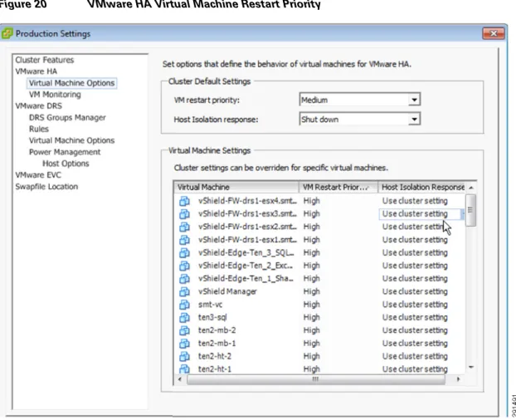This screenshot has height=420, width=516.
Task: Close the Production Settings dialog
Action: [494, 33]
